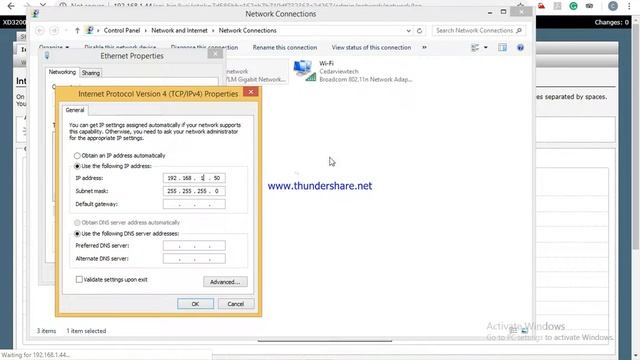The image size is (640, 360).
Task: Go up one level with the up arrow
Action: click(x=77, y=31)
